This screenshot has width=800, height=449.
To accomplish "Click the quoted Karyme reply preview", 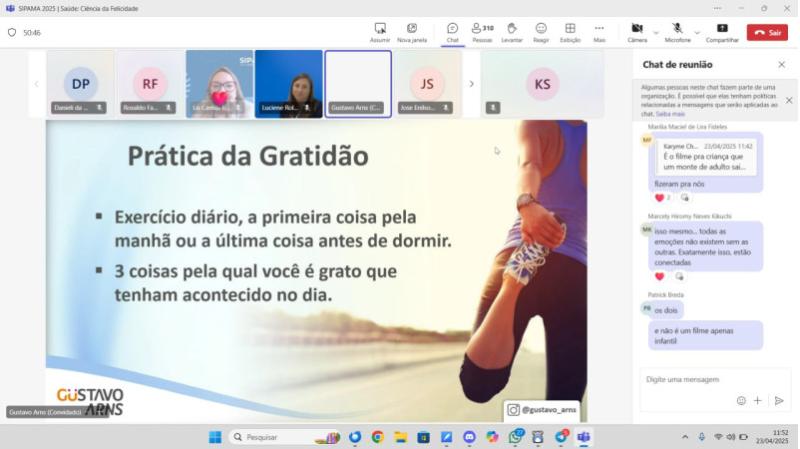I will point(707,157).
